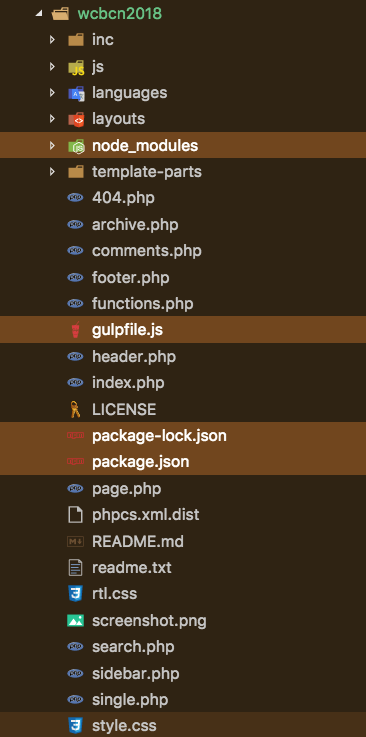The height and width of the screenshot is (737, 366).
Task: Expand the inc folder arrow
Action: (x=52, y=39)
